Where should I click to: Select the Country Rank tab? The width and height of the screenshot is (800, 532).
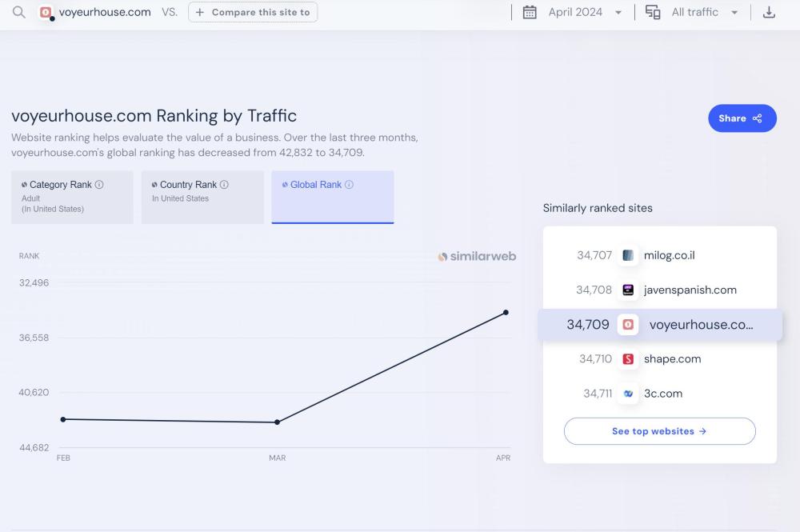coord(202,197)
